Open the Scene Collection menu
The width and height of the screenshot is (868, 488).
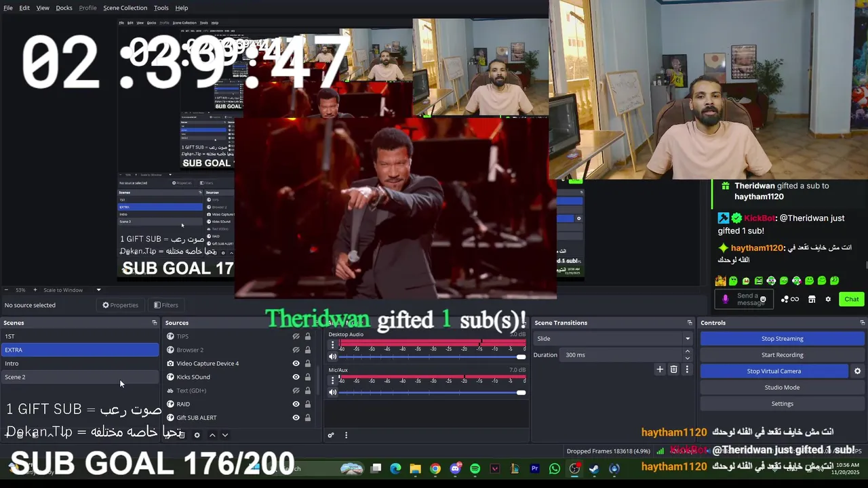point(125,7)
